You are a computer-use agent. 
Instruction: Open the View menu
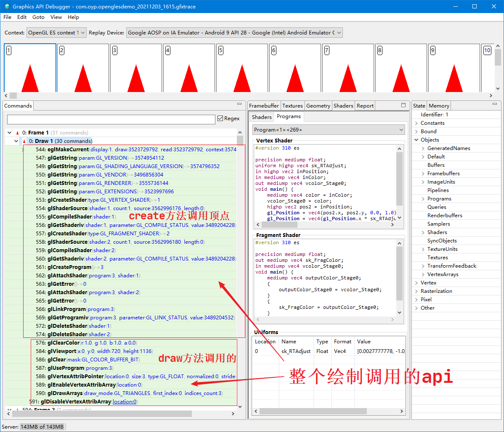(56, 17)
